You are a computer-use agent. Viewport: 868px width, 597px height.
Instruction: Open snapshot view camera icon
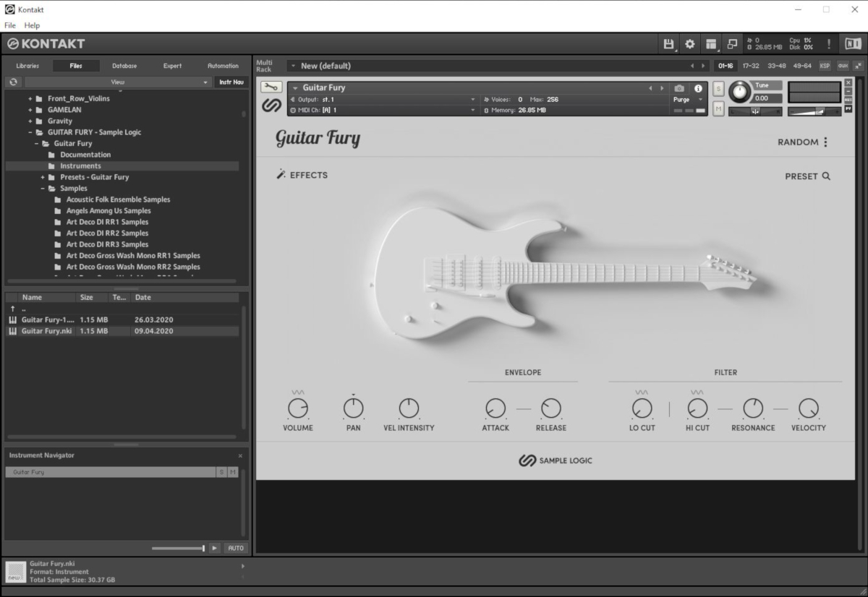(x=679, y=88)
